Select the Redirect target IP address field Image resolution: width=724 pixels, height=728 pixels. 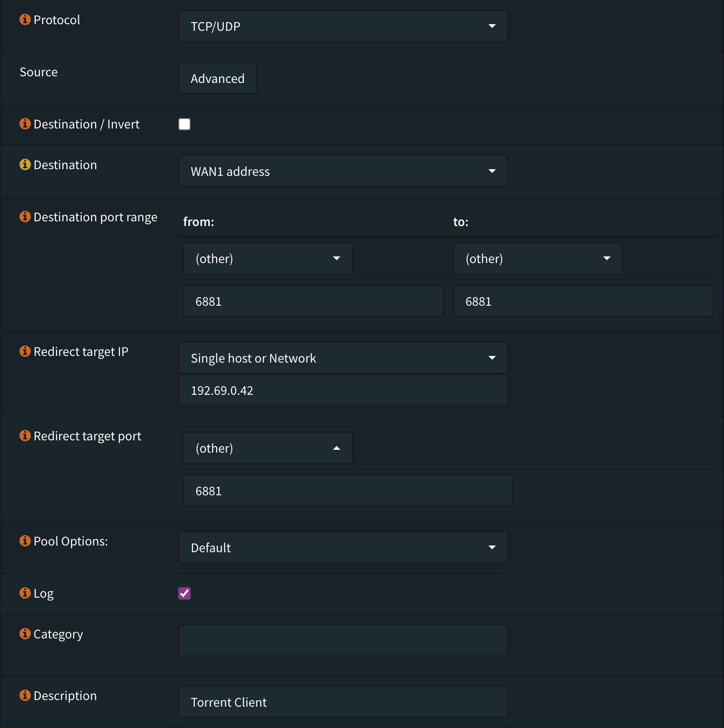point(343,390)
